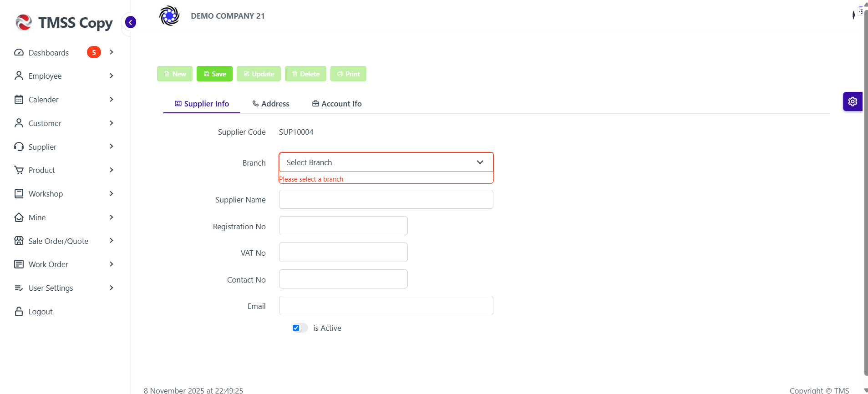Image resolution: width=868 pixels, height=394 pixels.
Task: Open the Dashboards menu item
Action: 64,52
